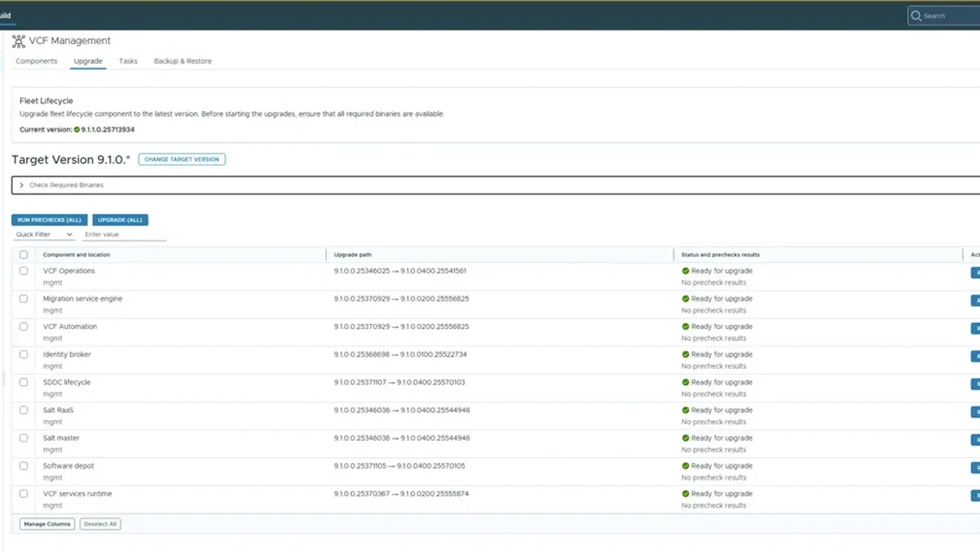980x551 pixels.
Task: Click the Target Version 9.1.0.* heading
Action: [x=71, y=160]
